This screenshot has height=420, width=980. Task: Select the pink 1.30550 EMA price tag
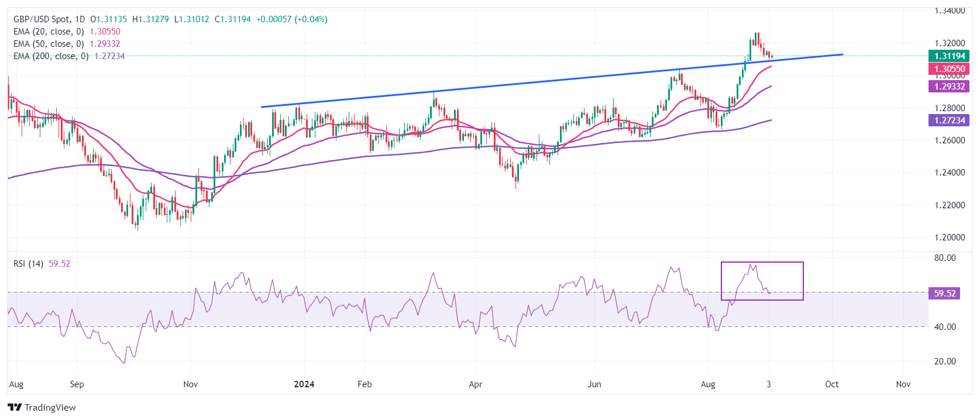click(949, 69)
